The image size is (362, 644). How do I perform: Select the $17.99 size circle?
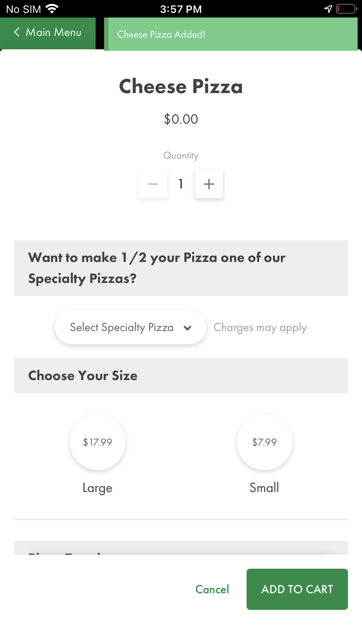97,442
